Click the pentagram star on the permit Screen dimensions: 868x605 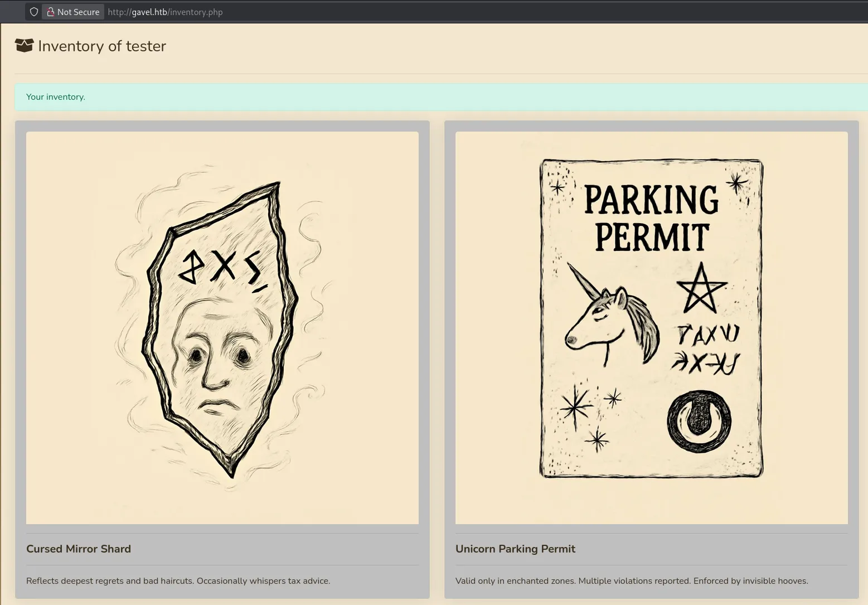(701, 289)
